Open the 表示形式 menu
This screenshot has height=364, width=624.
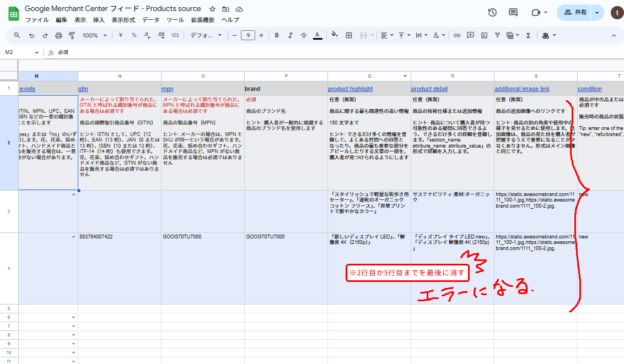click(x=123, y=20)
